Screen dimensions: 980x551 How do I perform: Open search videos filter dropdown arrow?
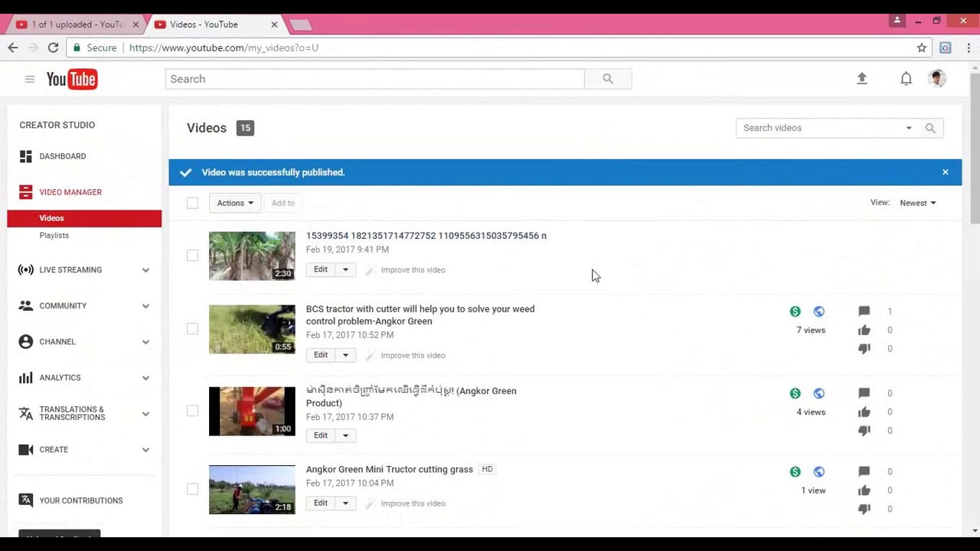[x=909, y=128]
